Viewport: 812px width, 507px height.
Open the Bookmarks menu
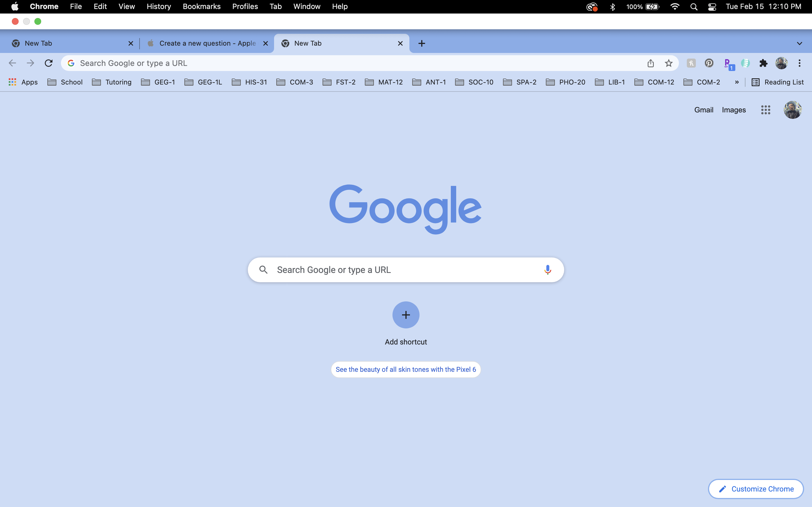[x=201, y=7]
